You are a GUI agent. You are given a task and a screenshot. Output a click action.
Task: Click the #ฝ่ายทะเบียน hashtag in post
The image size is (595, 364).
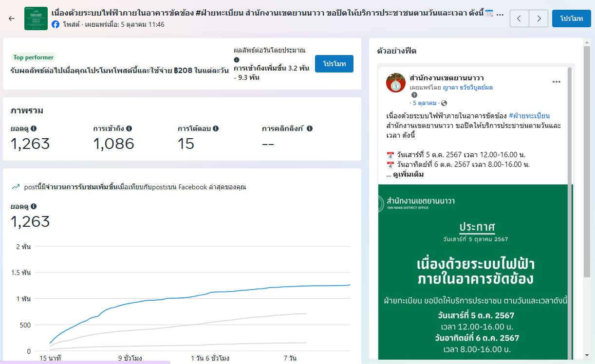(529, 116)
